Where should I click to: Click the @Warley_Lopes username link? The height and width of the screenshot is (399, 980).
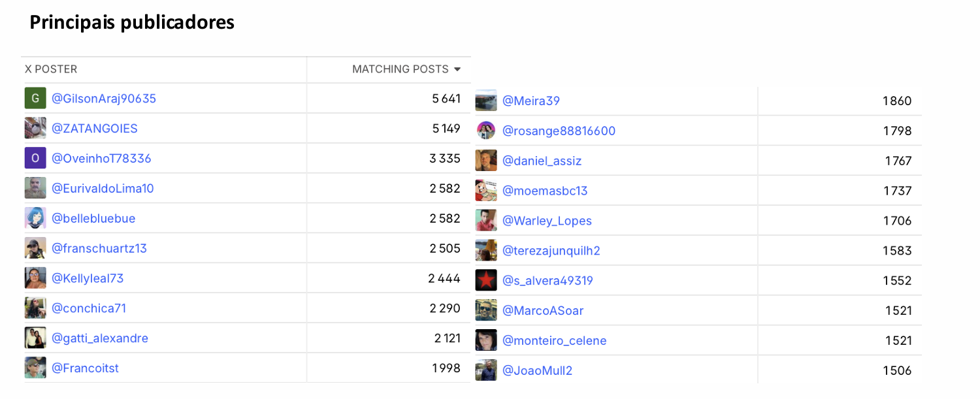pyautogui.click(x=547, y=221)
